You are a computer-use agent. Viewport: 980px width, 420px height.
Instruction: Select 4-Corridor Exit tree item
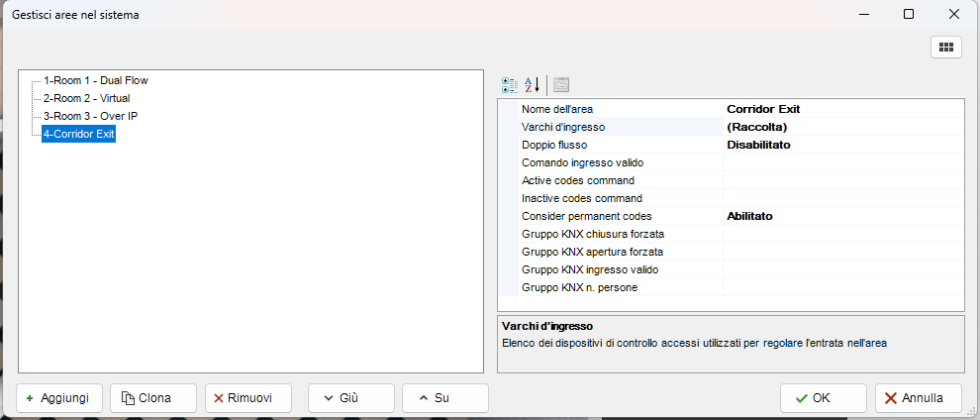[78, 134]
